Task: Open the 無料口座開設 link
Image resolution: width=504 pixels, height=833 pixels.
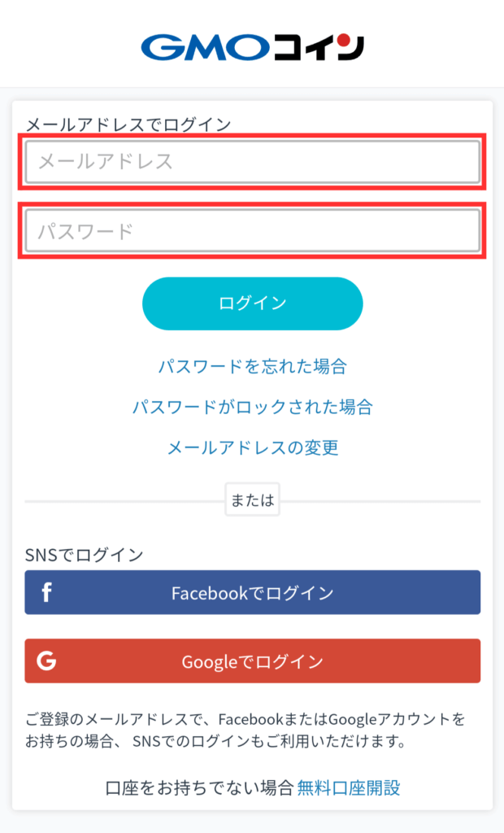Action: [349, 787]
